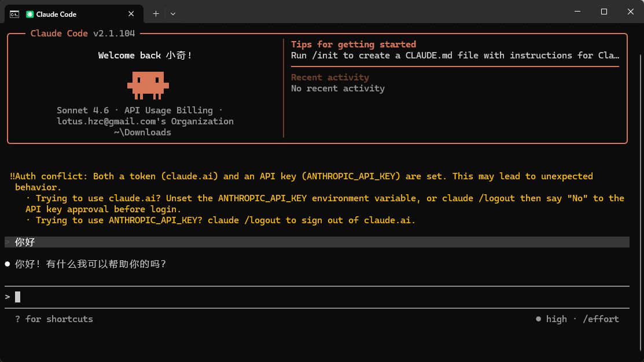Click the 'Auth conflict' warning first line
Image resolution: width=644 pixels, height=362 pixels.
pyautogui.click(x=301, y=176)
